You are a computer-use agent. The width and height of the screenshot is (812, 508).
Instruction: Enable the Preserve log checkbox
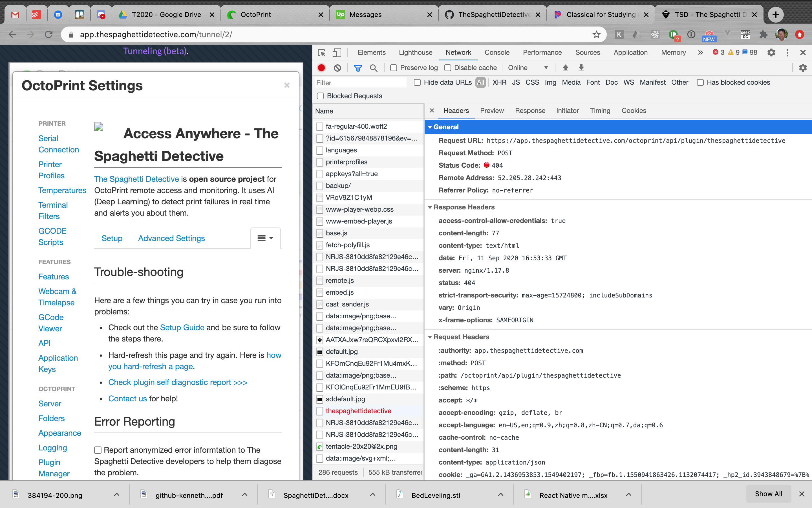(394, 68)
